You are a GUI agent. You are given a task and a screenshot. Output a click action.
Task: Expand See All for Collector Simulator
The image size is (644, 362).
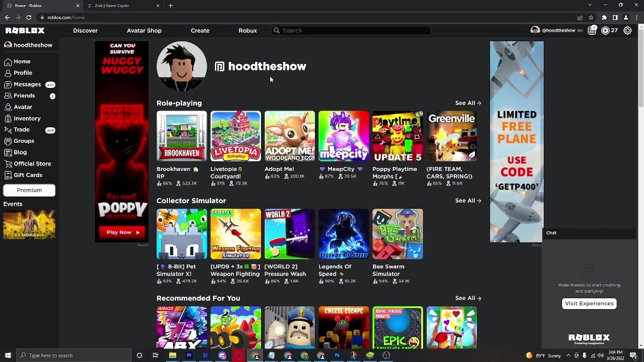[x=468, y=201]
